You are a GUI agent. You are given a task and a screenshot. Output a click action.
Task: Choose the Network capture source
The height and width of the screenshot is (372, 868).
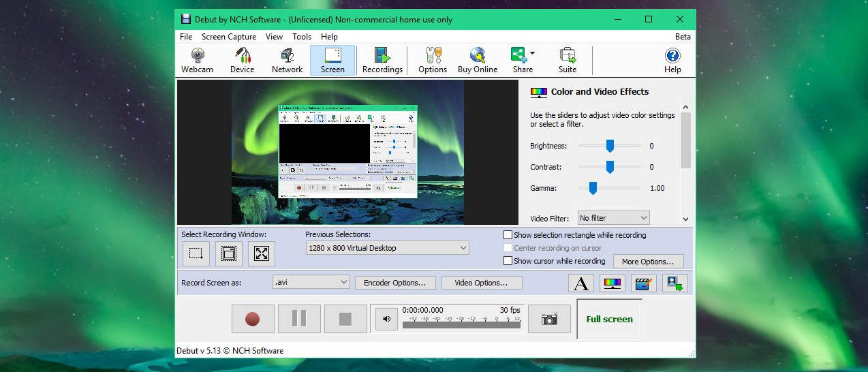coord(287,60)
